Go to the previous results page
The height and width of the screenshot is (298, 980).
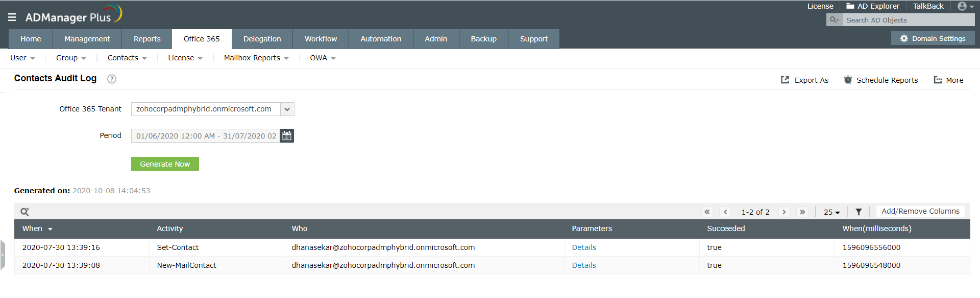point(725,212)
